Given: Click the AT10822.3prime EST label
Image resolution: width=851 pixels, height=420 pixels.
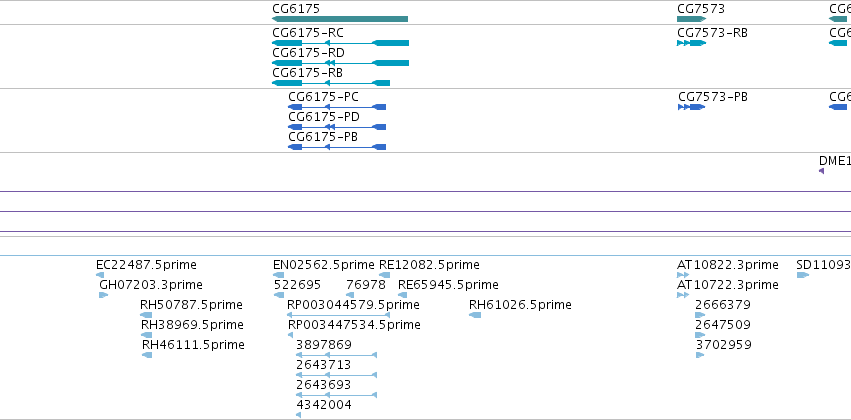Looking at the screenshot, I should pos(728,265).
